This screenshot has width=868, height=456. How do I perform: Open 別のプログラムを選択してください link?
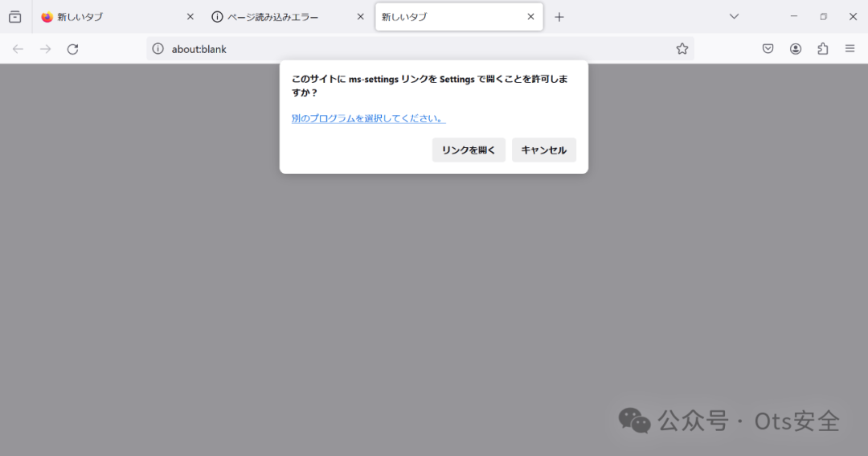click(x=368, y=118)
